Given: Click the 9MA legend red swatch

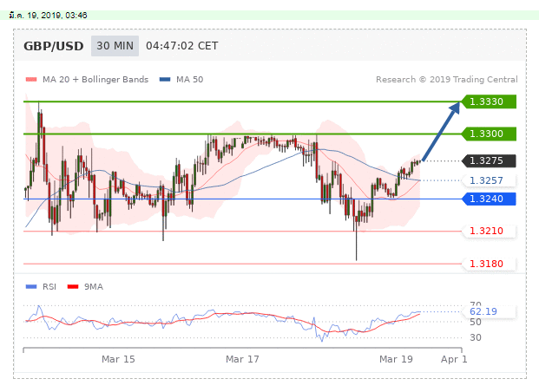Looking at the screenshot, I should (x=73, y=286).
